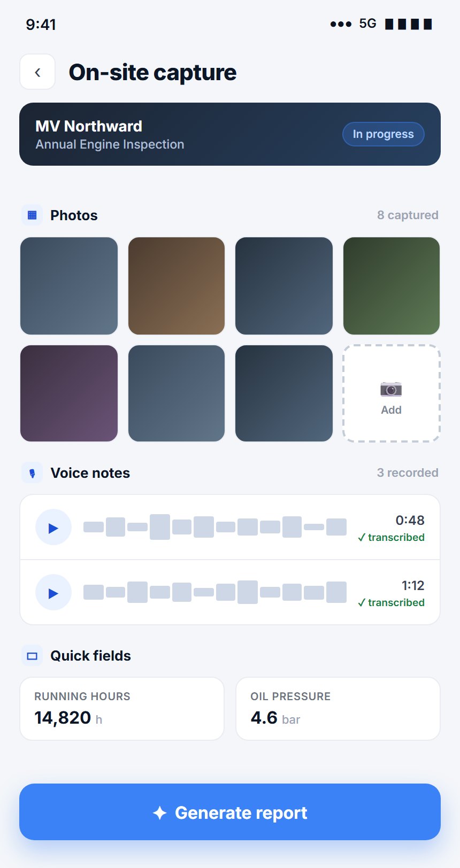Click the Quick fields section heading
The width and height of the screenshot is (460, 868).
(x=90, y=656)
